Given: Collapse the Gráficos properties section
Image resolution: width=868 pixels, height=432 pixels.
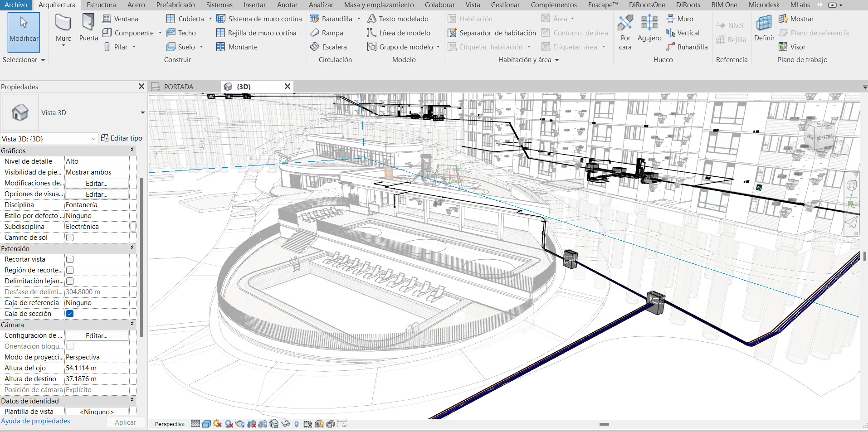Looking at the screenshot, I should tap(132, 150).
